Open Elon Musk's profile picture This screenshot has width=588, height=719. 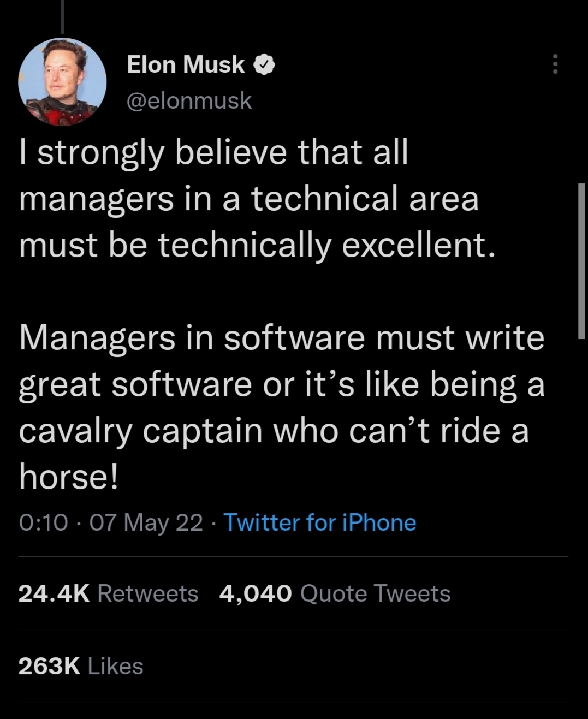pos(62,82)
